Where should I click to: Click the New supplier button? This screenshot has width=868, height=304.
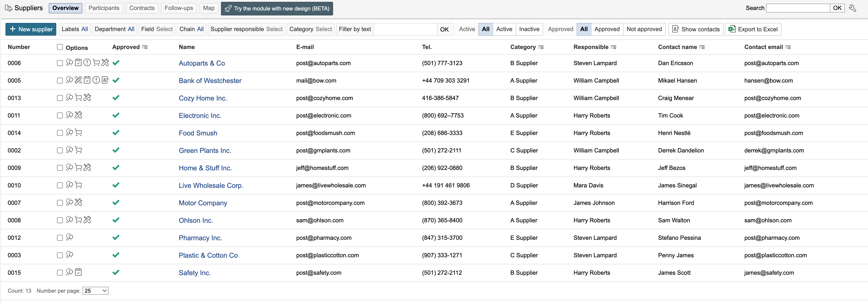click(x=31, y=29)
